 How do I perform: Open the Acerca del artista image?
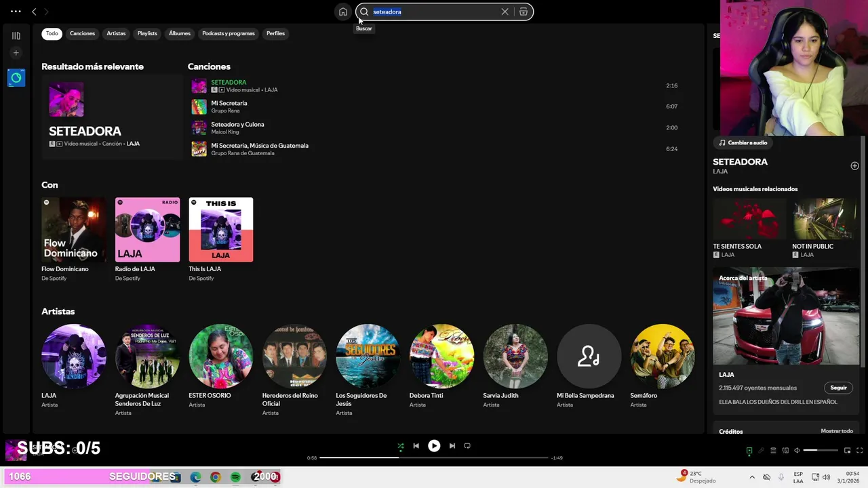pyautogui.click(x=786, y=316)
